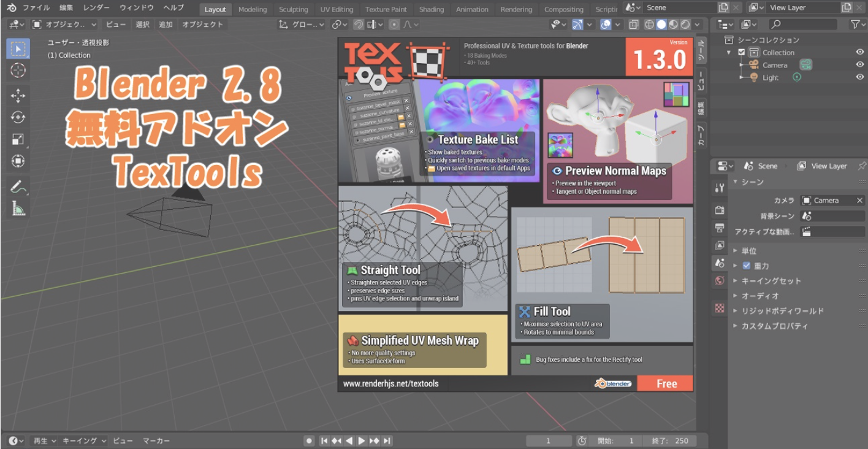Click the Blender logo menu icon
The width and height of the screenshot is (868, 449).
[11, 8]
